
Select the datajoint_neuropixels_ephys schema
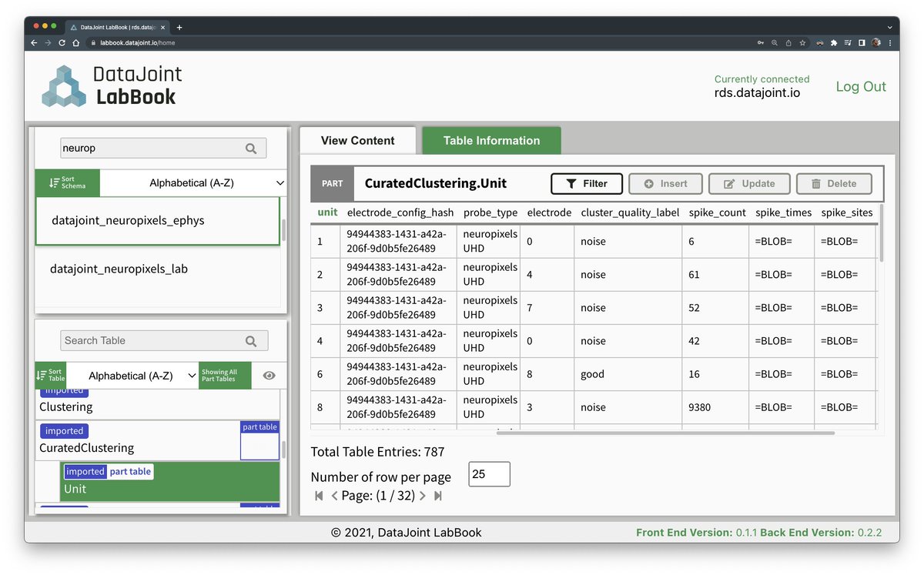[158, 221]
